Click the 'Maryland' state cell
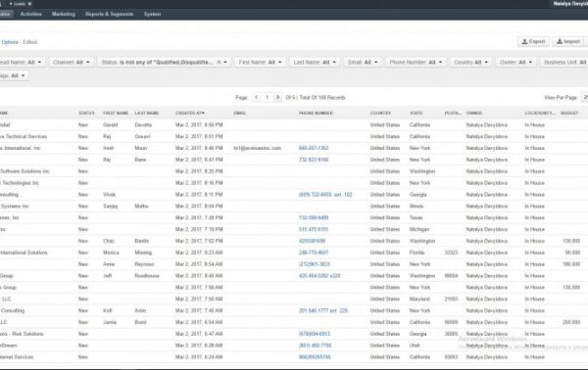Screen dimensions: 588x370 pos(419,299)
